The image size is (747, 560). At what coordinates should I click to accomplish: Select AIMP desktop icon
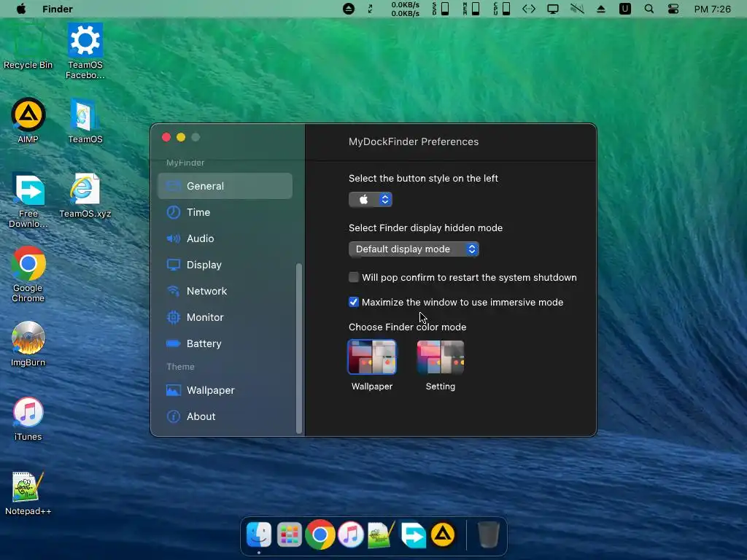point(28,120)
